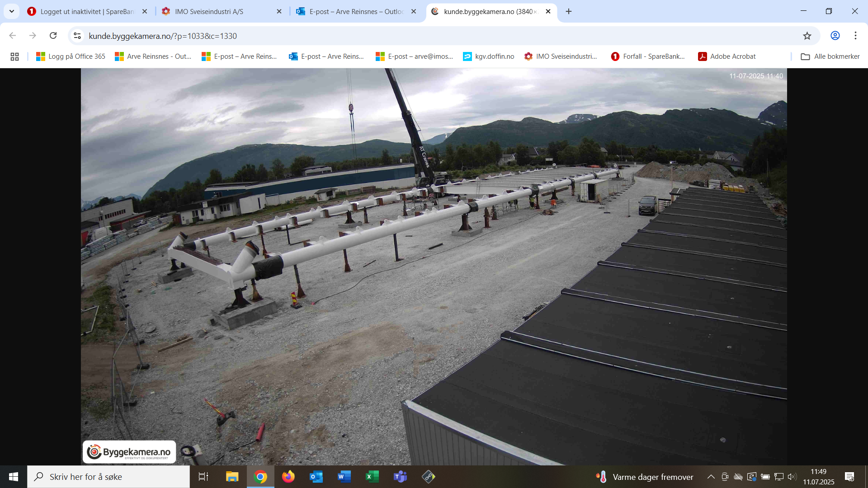
Task: Open Firefox from the taskbar
Action: pyautogui.click(x=288, y=477)
